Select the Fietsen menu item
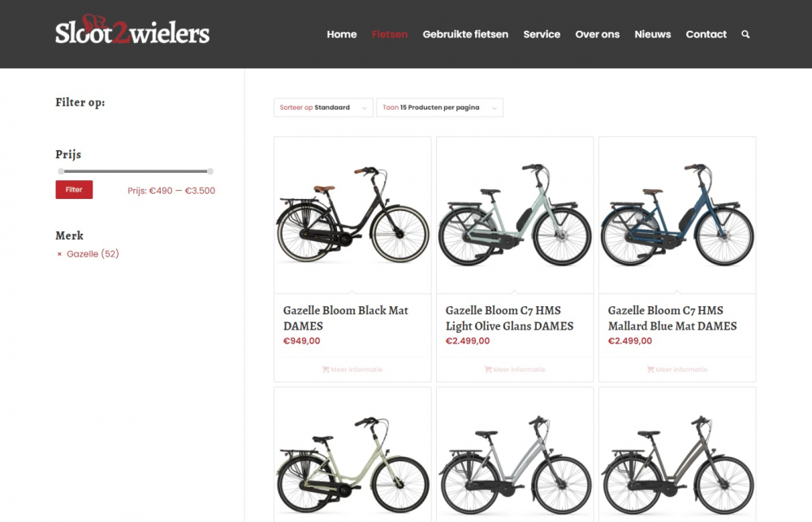 pyautogui.click(x=390, y=34)
